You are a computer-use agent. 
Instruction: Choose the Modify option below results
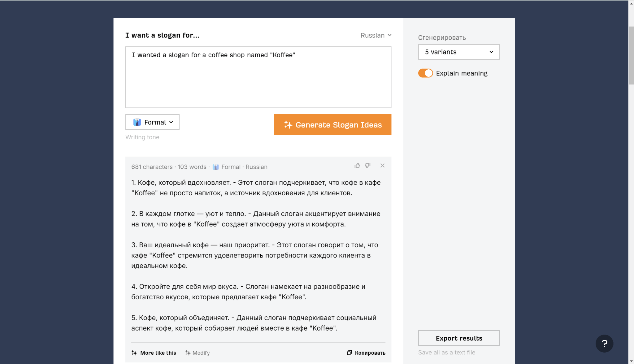coord(201,353)
